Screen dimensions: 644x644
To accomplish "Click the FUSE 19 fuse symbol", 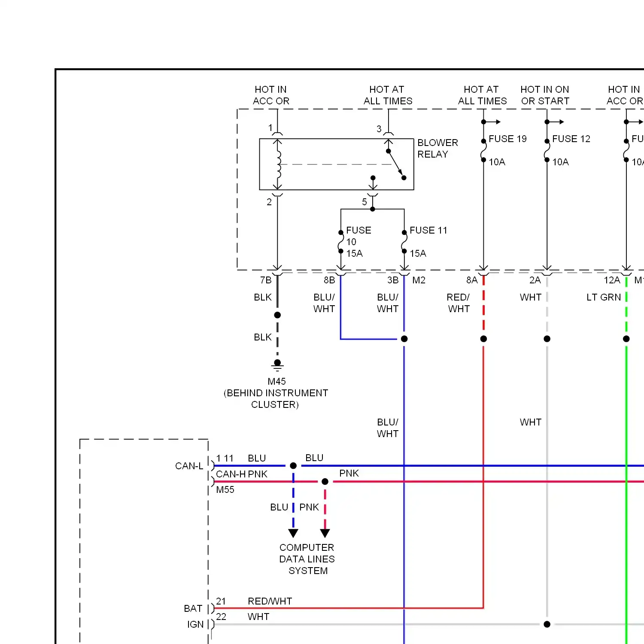I will (x=483, y=150).
